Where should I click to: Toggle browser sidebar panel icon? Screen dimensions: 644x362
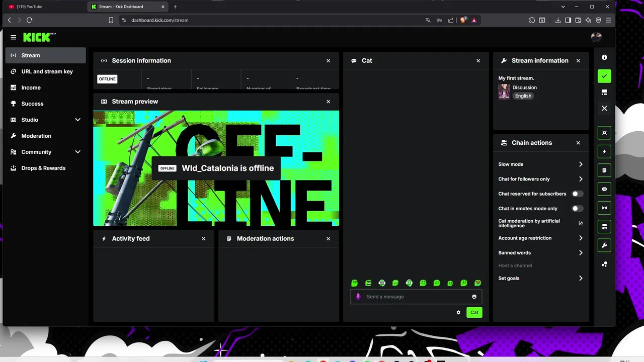(568, 20)
